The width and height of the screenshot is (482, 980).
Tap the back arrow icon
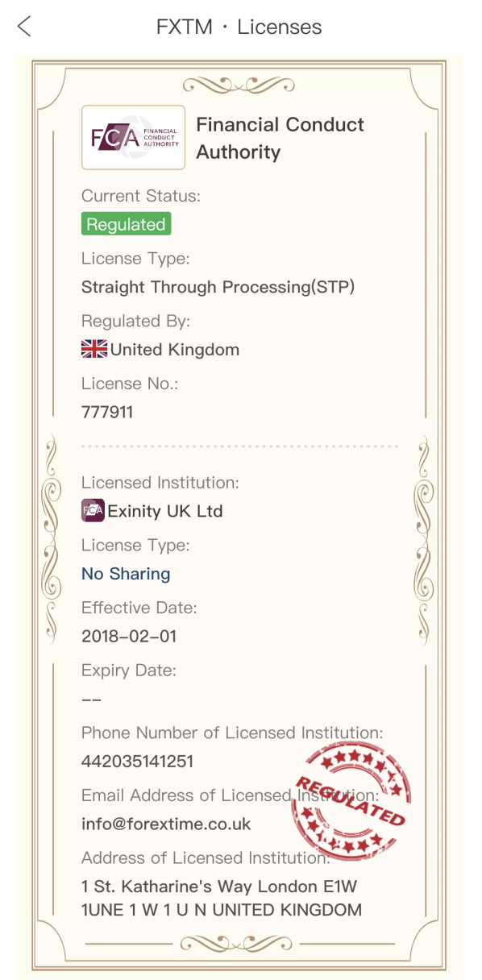(x=24, y=27)
